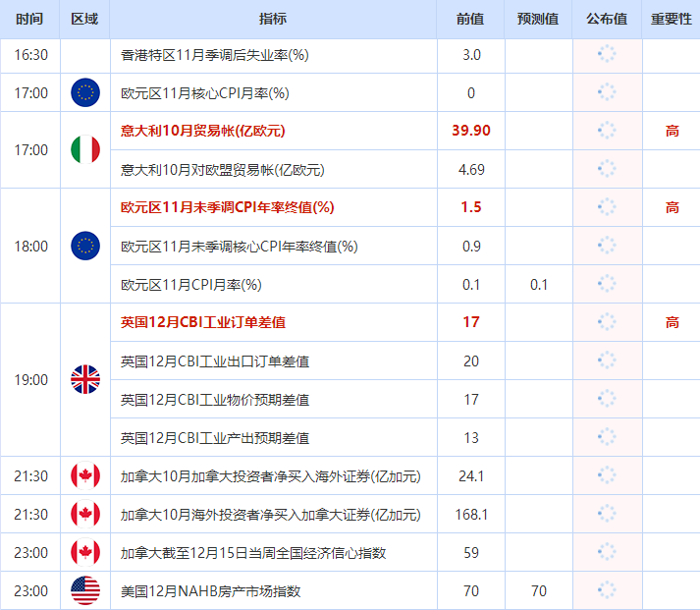Select indicator 英国12月CBI工业出口订单差值
Screen dimensions: 700x610
[215, 361]
